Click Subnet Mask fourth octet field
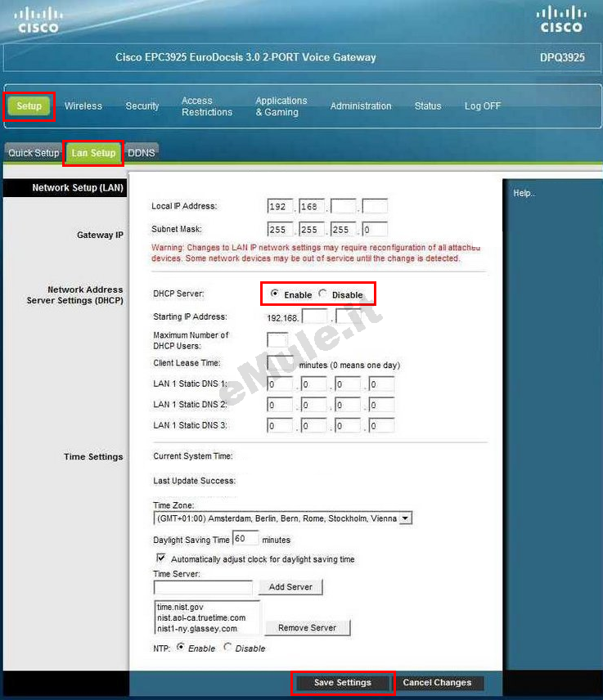The width and height of the screenshot is (603, 700). [x=375, y=229]
